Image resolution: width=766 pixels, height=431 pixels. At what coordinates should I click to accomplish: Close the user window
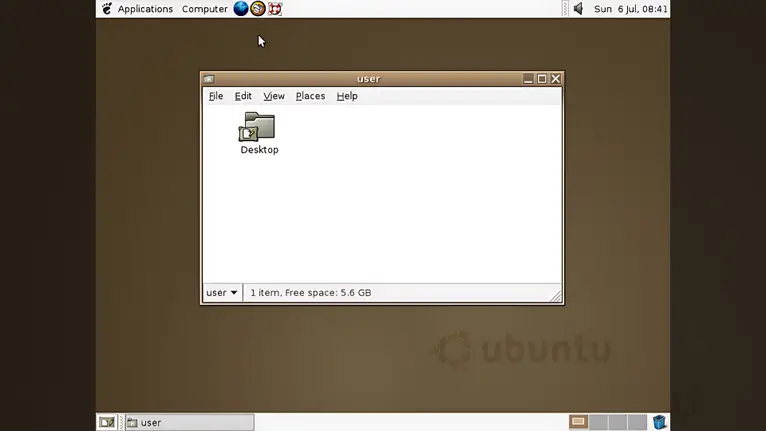555,79
